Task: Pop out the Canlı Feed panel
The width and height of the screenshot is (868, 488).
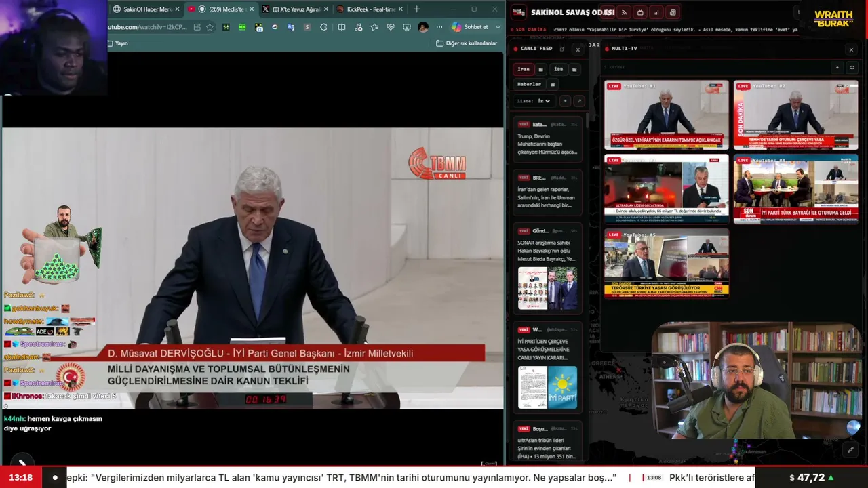Action: coord(561,49)
